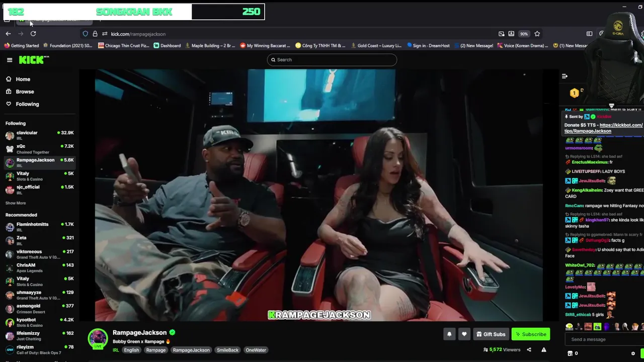Open the browser sidebar panel icon
The image size is (644, 362).
(x=589, y=34)
